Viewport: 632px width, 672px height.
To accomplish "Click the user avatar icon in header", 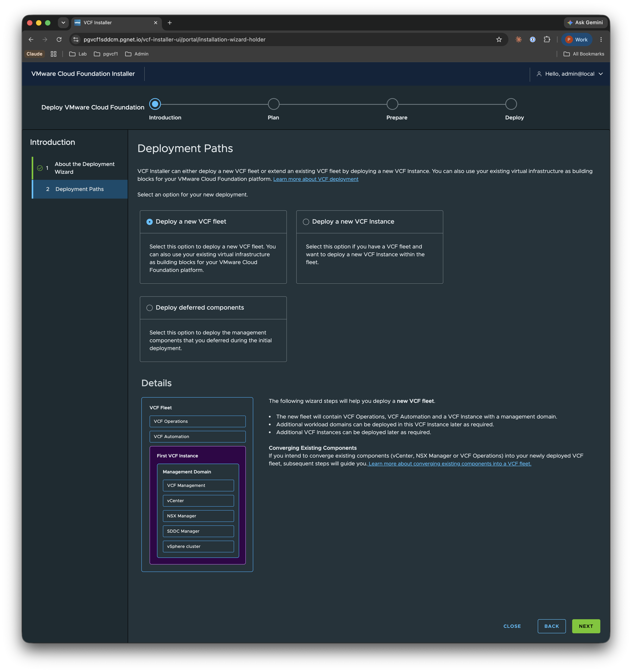I will click(x=539, y=74).
